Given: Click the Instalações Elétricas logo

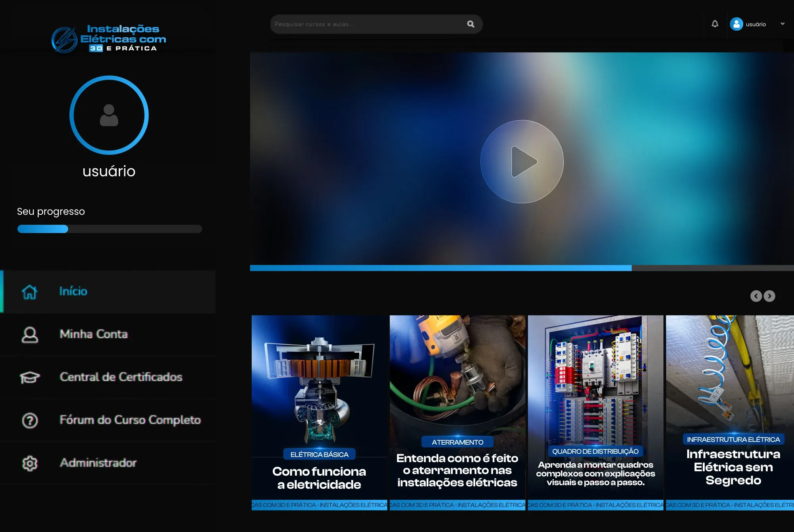Looking at the screenshot, I should tap(109, 39).
